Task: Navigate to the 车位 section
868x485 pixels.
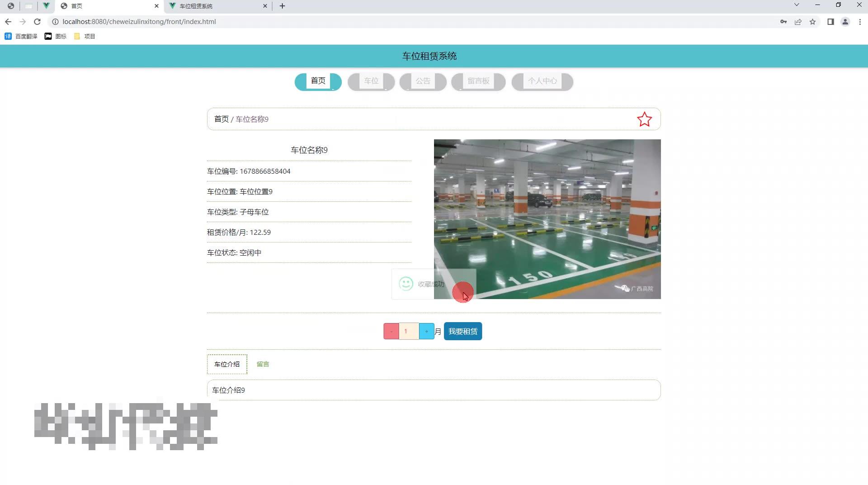Action: coord(371,81)
